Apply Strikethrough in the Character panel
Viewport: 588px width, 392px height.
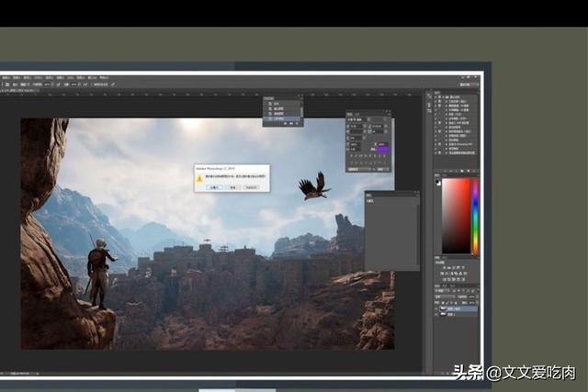tap(384, 156)
